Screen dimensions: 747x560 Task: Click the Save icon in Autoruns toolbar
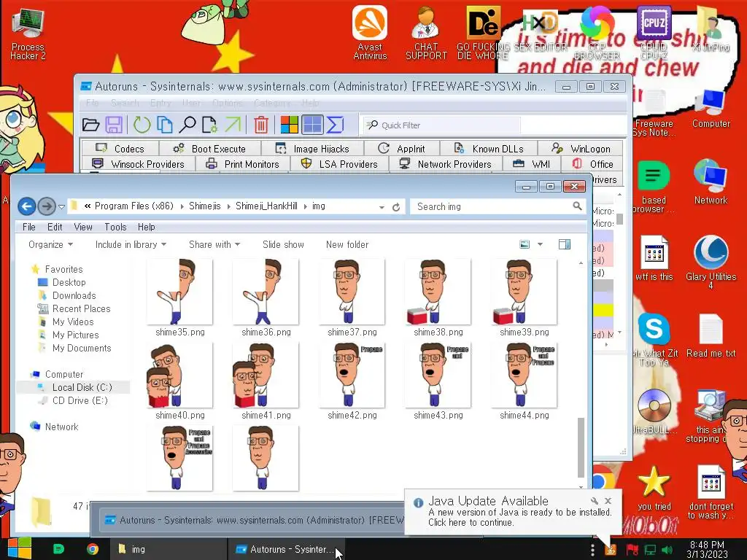114,125
